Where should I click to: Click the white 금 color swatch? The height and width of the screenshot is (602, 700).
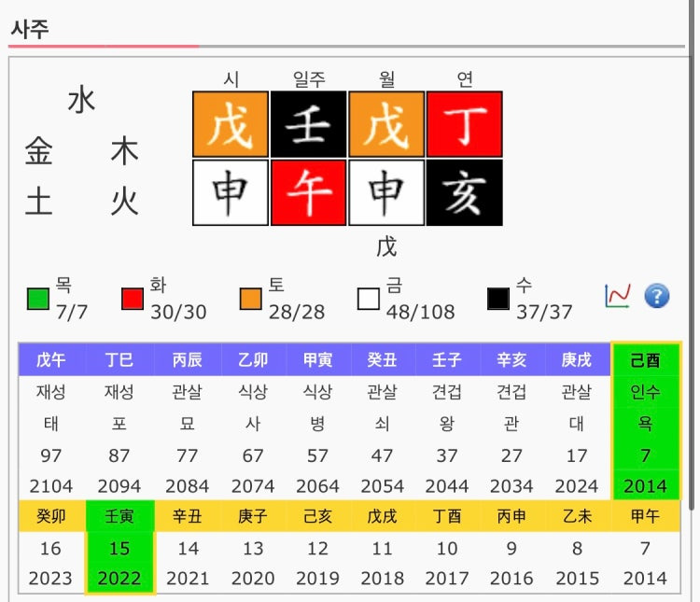(x=369, y=299)
